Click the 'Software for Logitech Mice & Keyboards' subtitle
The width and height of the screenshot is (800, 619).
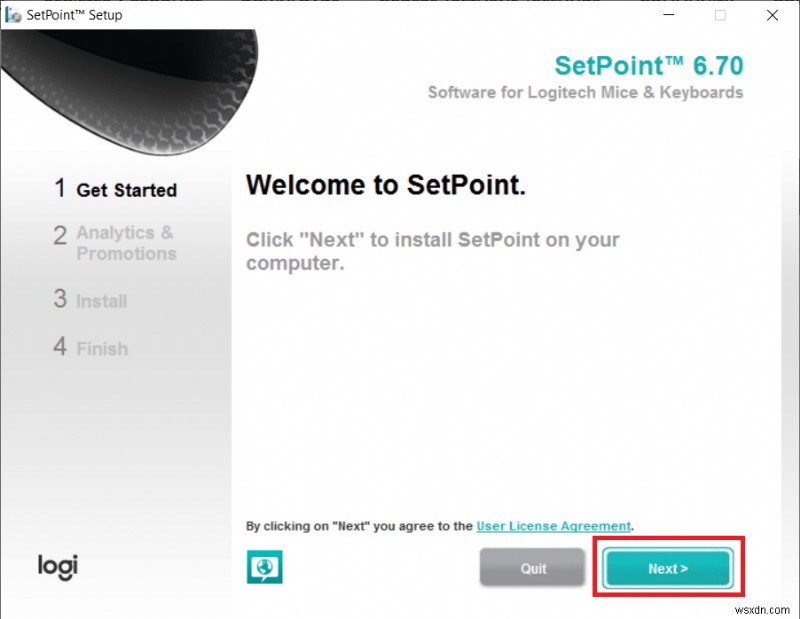click(585, 93)
